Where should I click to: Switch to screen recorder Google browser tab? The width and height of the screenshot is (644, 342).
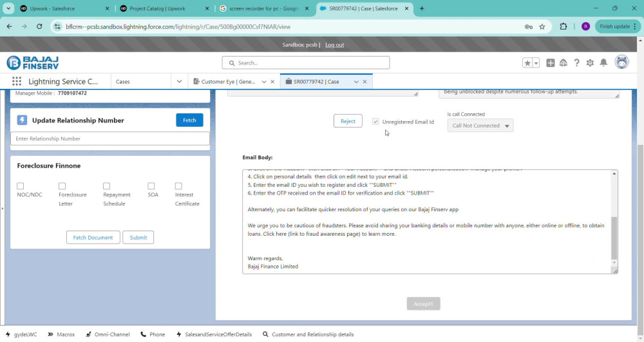[263, 8]
